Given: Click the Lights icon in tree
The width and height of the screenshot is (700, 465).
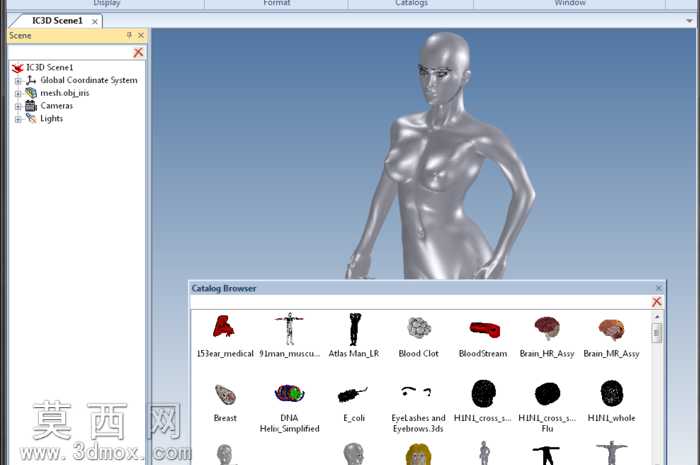Looking at the screenshot, I should click(31, 118).
